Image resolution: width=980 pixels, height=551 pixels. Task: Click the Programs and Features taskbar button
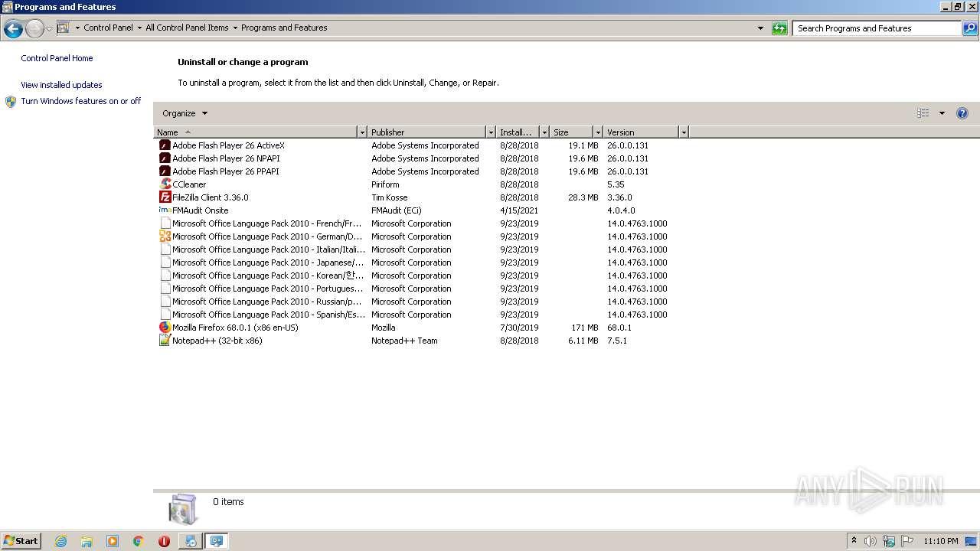pos(216,541)
